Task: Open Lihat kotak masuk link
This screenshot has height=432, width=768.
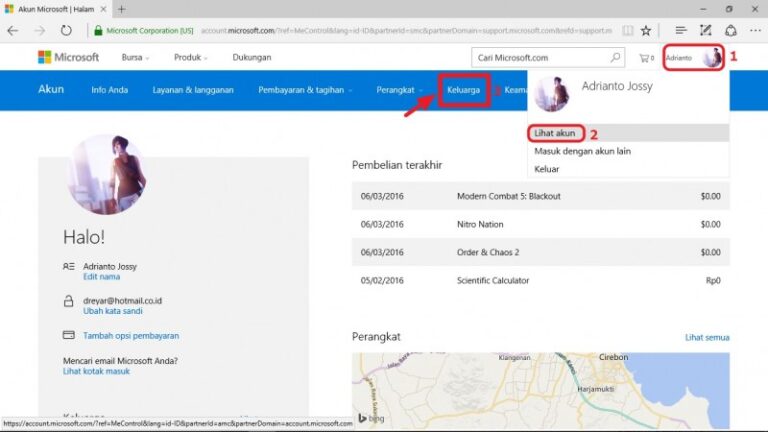Action: (96, 371)
